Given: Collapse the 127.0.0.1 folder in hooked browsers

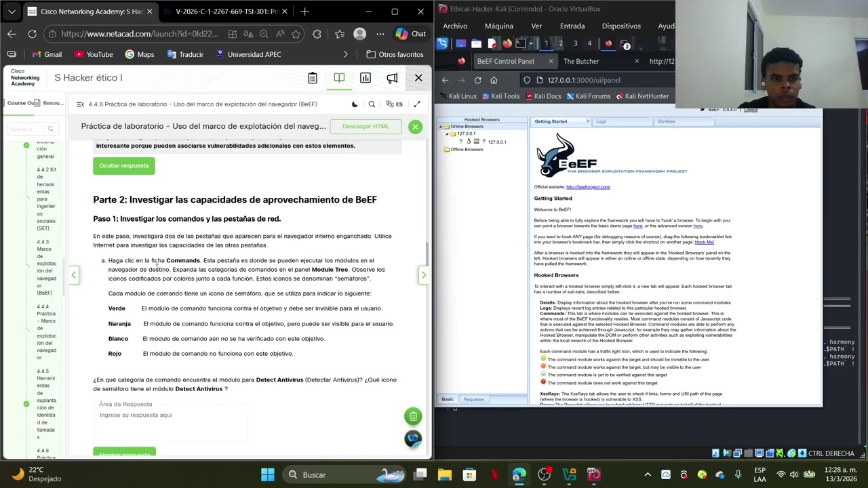Looking at the screenshot, I should [447, 134].
